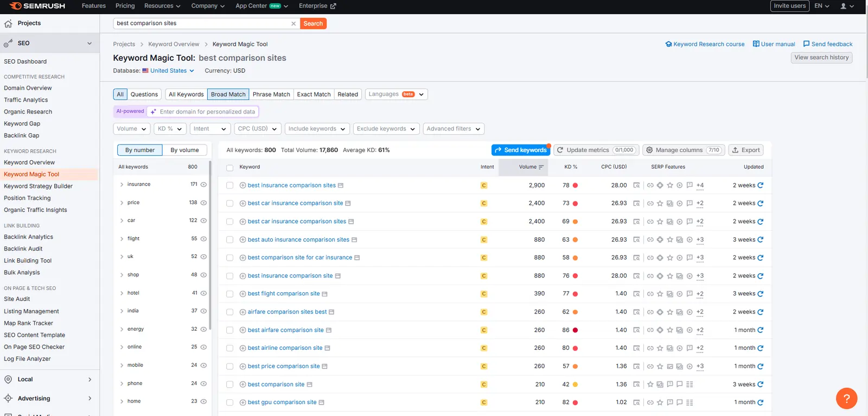Open best comparison site keyword link
Screen dimensions: 868x416
tap(276, 385)
